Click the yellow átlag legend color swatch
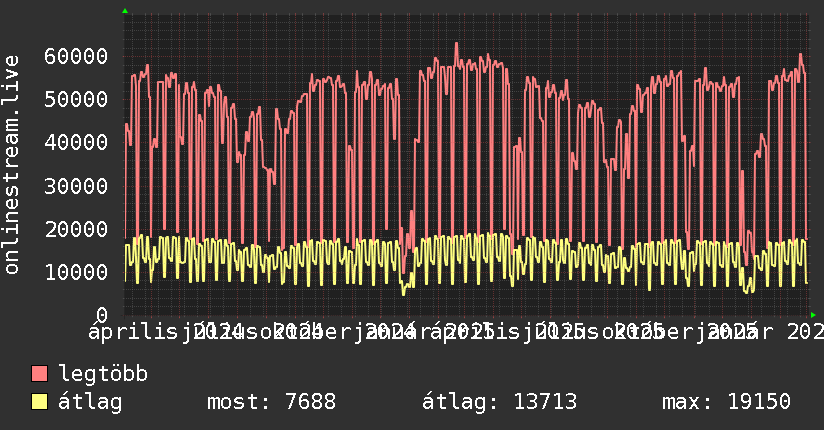Image resolution: width=824 pixels, height=430 pixels. (x=40, y=402)
